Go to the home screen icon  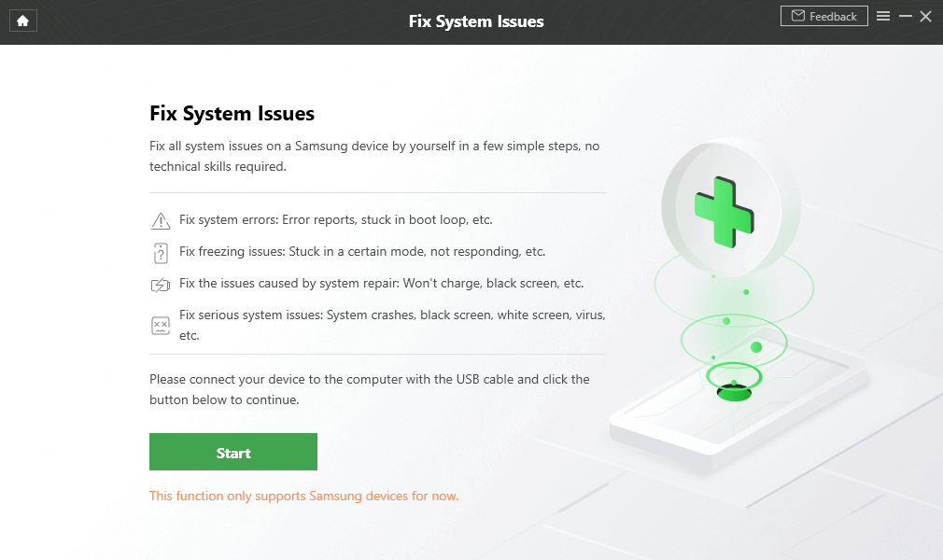[22, 21]
